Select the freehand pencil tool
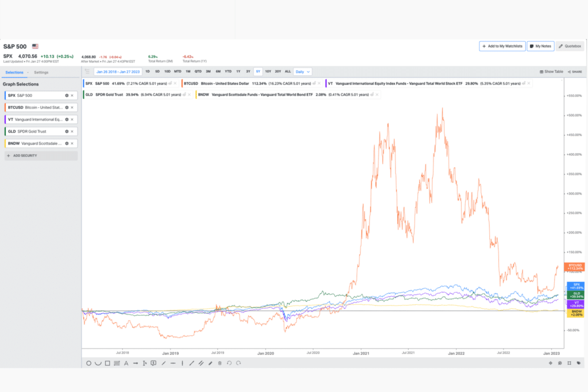588x392 pixels. [x=210, y=363]
